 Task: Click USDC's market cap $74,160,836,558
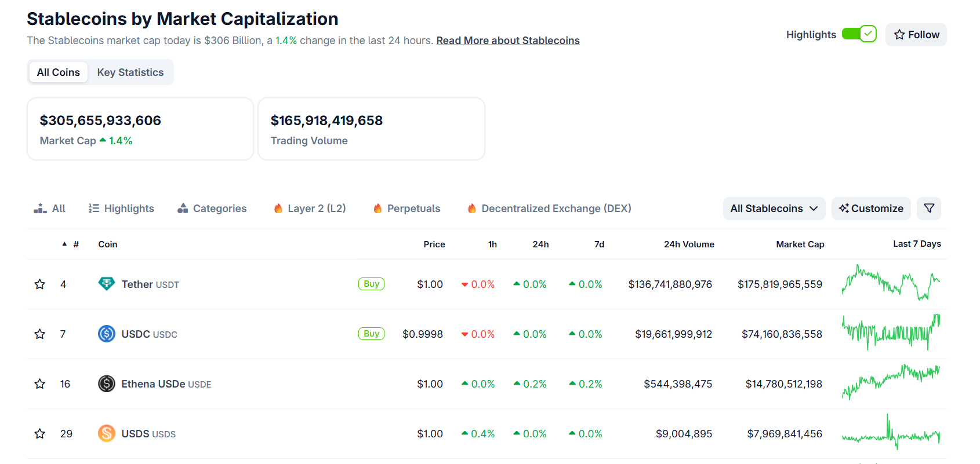[x=782, y=334]
